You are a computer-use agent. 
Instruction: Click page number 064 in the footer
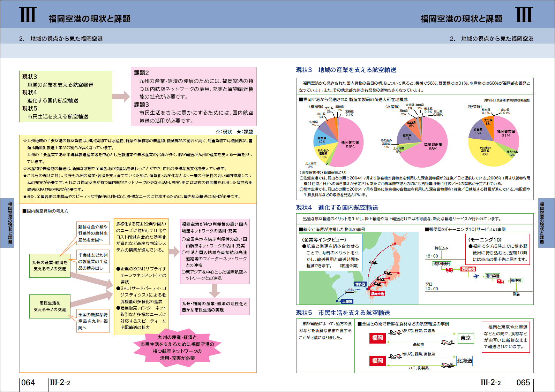28,383
